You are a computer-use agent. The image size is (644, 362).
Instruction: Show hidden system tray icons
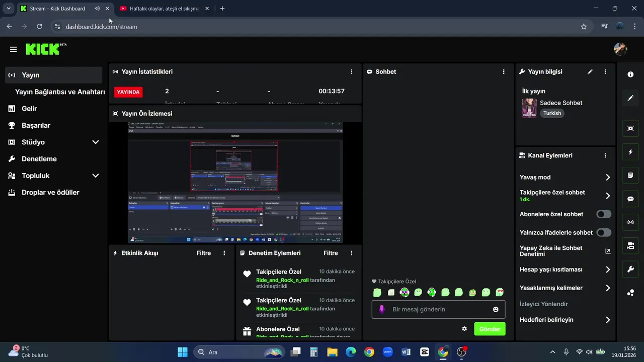pyautogui.click(x=553, y=352)
